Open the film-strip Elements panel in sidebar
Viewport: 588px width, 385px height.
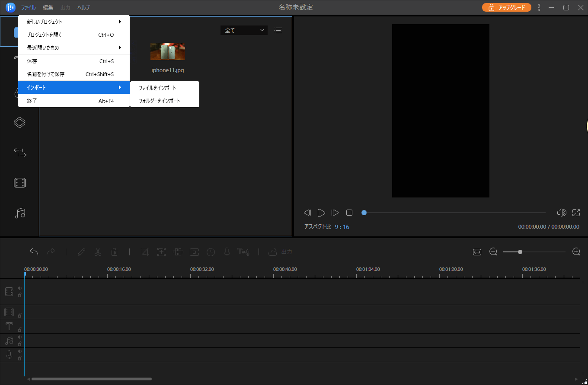(19, 183)
